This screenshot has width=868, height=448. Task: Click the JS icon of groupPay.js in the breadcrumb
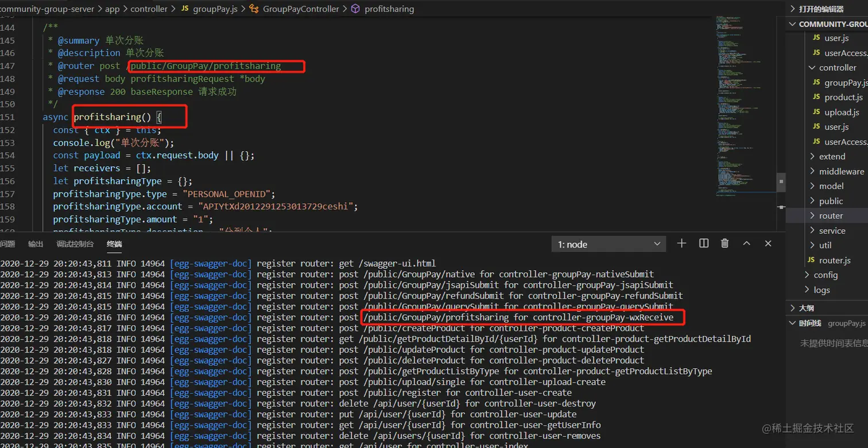point(185,9)
